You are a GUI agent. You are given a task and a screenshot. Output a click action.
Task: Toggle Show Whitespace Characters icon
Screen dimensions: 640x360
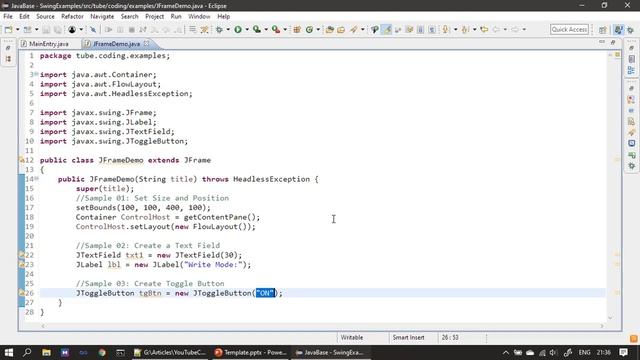point(432,29)
